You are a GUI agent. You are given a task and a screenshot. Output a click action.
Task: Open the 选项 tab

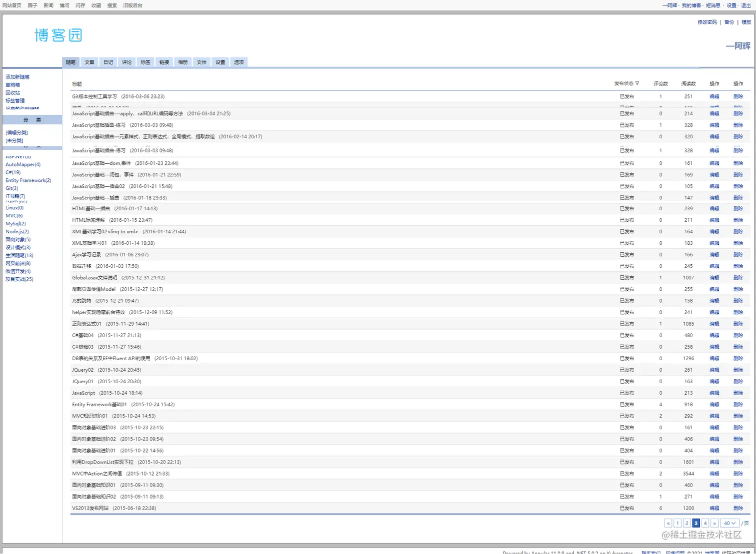point(239,62)
